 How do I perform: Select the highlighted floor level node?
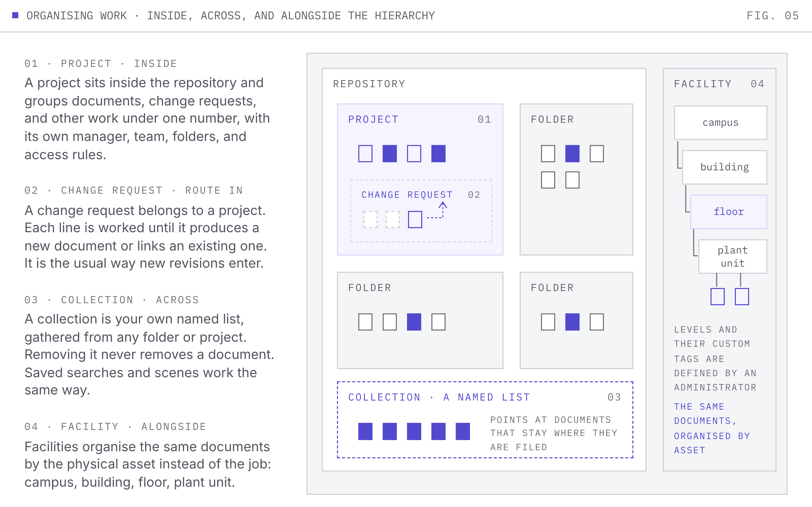pyautogui.click(x=729, y=212)
